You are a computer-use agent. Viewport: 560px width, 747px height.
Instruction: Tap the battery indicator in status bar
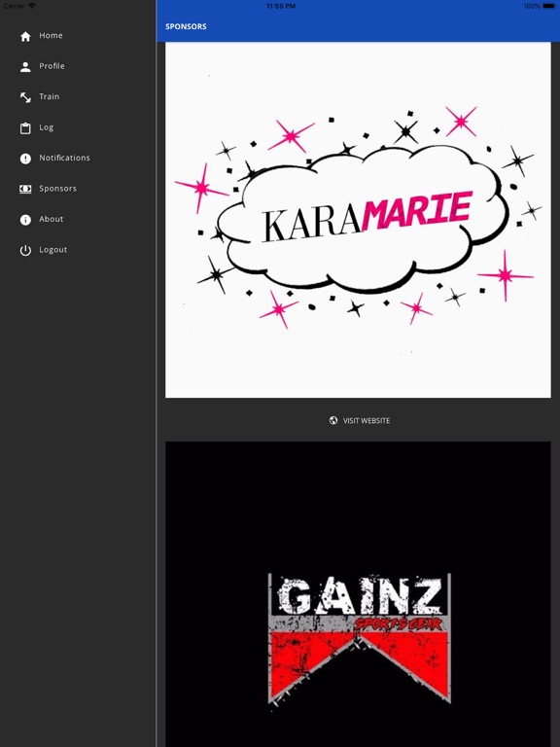(x=548, y=6)
